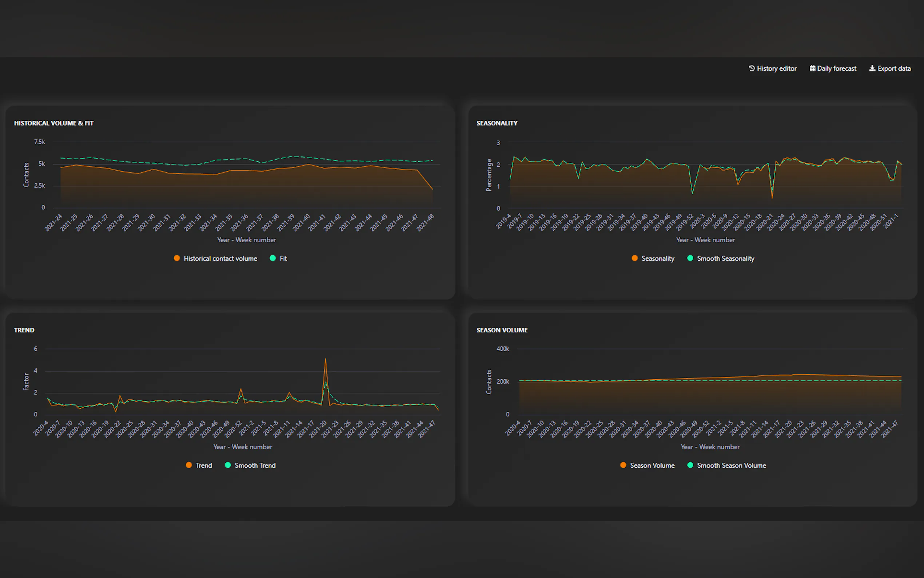924x578 pixels.
Task: Click the orange Trend legend marker
Action: (x=189, y=465)
